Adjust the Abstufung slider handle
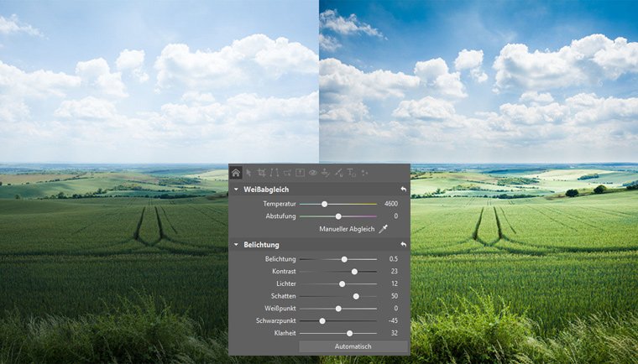The image size is (638, 364). click(x=338, y=216)
